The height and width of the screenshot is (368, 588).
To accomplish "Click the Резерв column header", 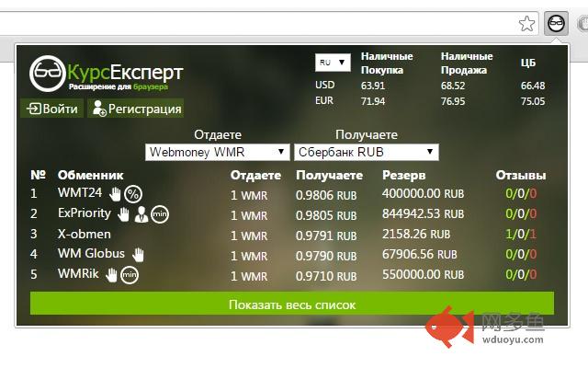I will click(404, 176).
